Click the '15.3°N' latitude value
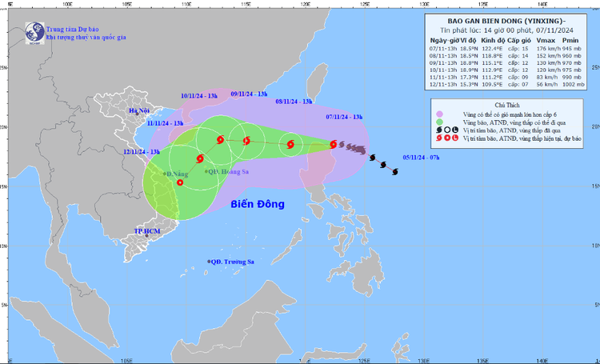The height and width of the screenshot is (364, 600). (x=469, y=85)
